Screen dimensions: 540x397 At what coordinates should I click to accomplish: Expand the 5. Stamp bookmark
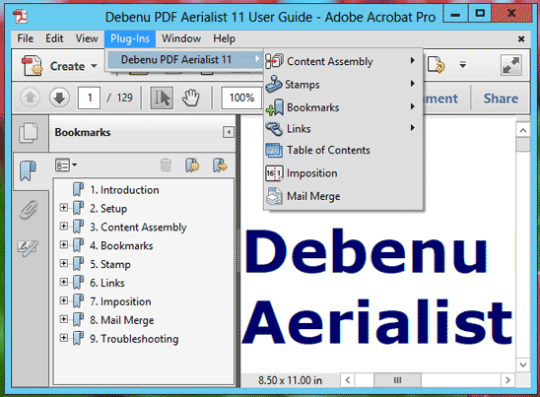click(64, 263)
